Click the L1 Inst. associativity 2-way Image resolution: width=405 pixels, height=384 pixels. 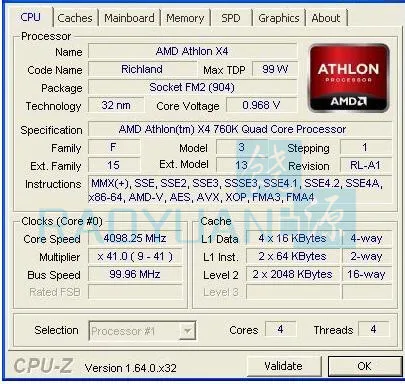[x=367, y=257]
